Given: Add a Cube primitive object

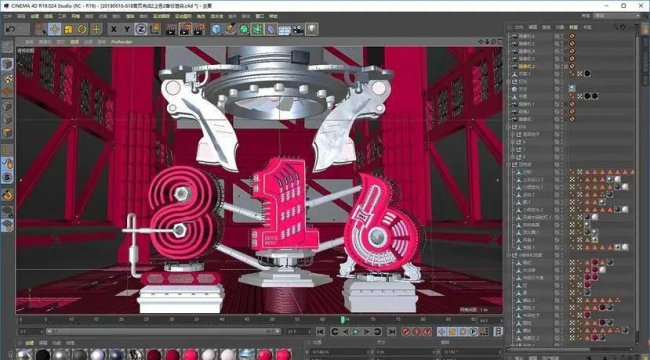Looking at the screenshot, I should (216, 29).
